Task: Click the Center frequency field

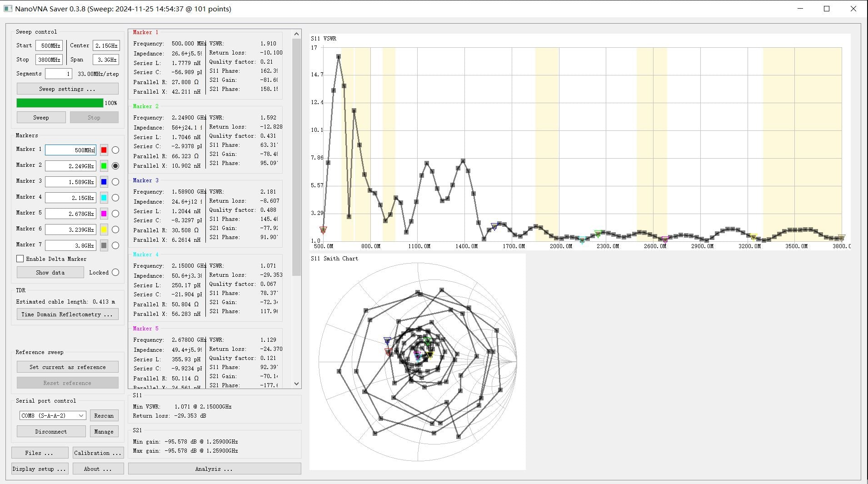Action: pos(106,45)
